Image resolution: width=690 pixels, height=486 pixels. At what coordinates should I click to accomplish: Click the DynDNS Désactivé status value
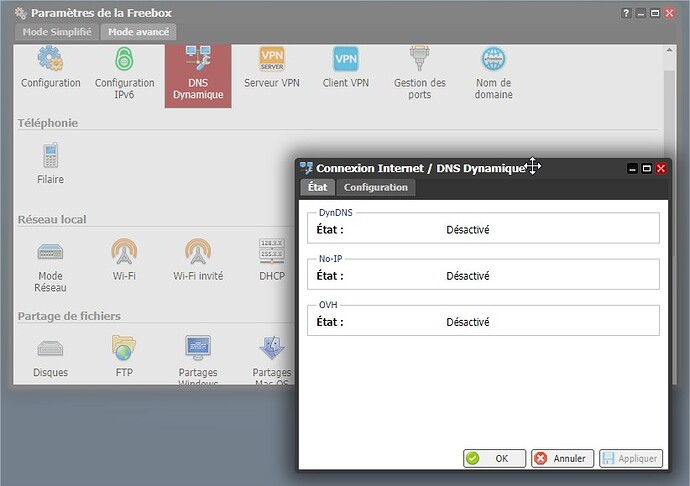pos(468,230)
